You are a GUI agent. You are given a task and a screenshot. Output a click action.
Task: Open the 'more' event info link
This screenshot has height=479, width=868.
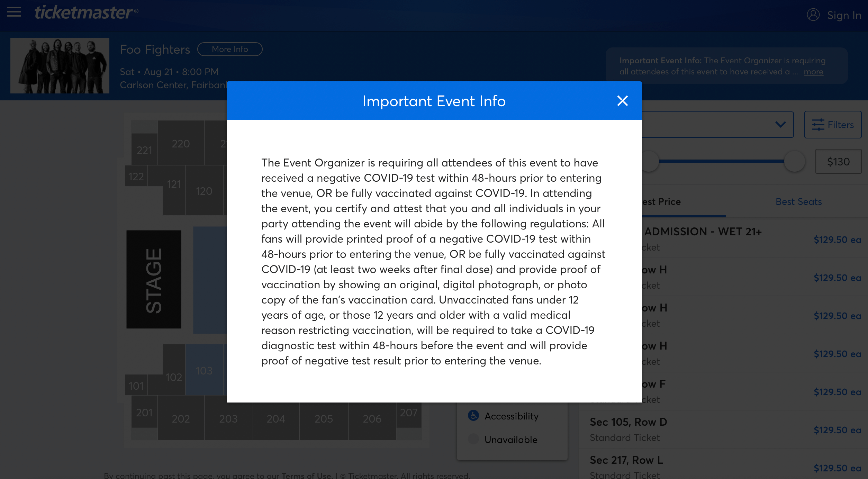813,72
